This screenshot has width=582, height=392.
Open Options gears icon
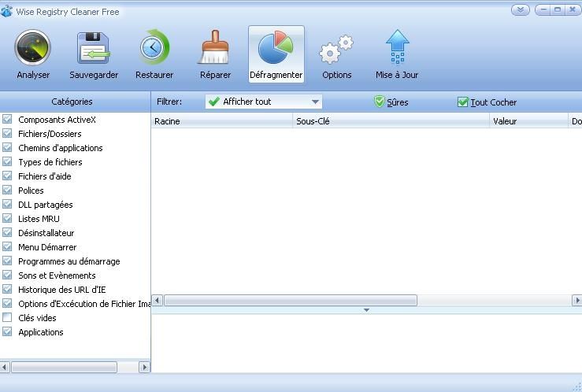tap(336, 49)
